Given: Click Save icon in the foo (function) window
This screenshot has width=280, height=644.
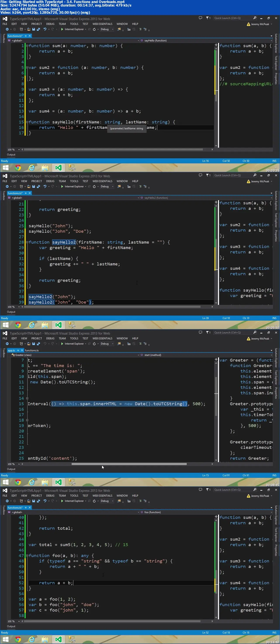Looking at the screenshot, I should tap(34, 501).
